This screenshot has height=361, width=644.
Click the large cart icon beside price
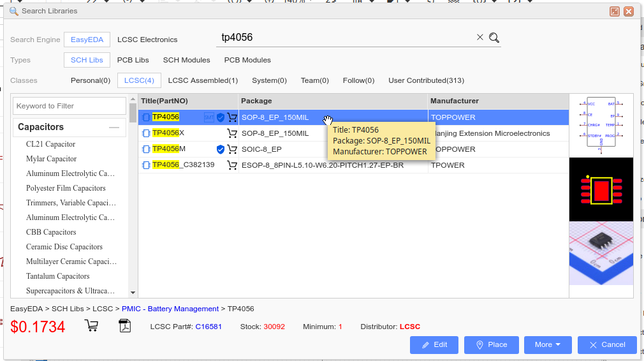pos(91,326)
